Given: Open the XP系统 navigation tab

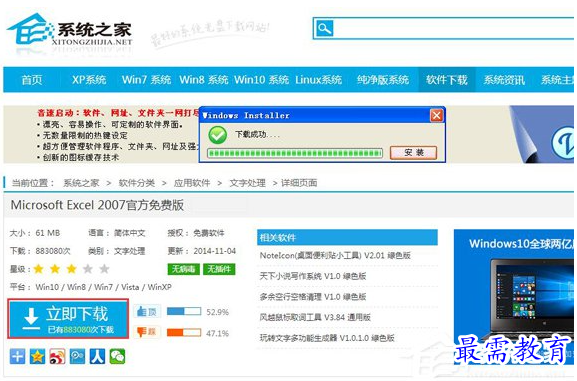Looking at the screenshot, I should [x=89, y=80].
